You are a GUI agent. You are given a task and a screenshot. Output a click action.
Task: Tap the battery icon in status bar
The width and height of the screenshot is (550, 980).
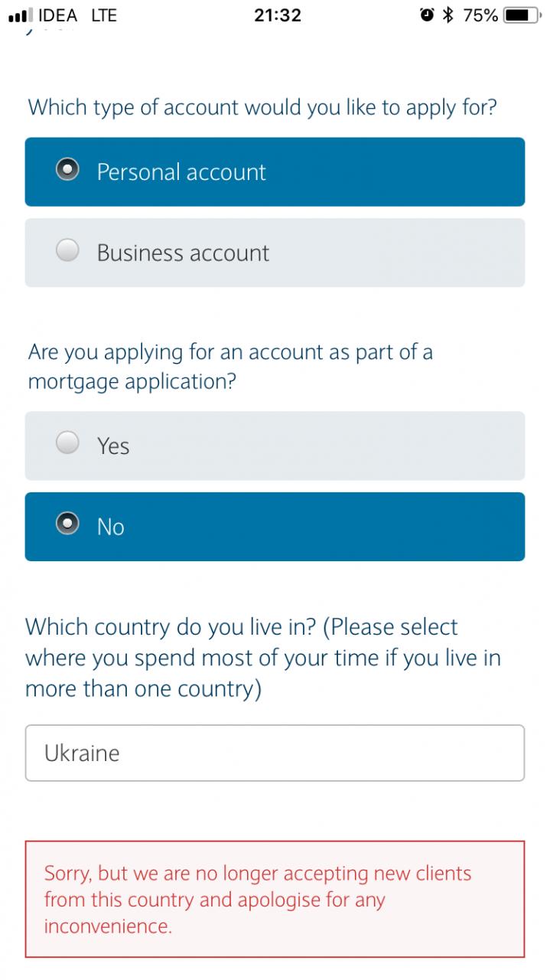coord(523,15)
